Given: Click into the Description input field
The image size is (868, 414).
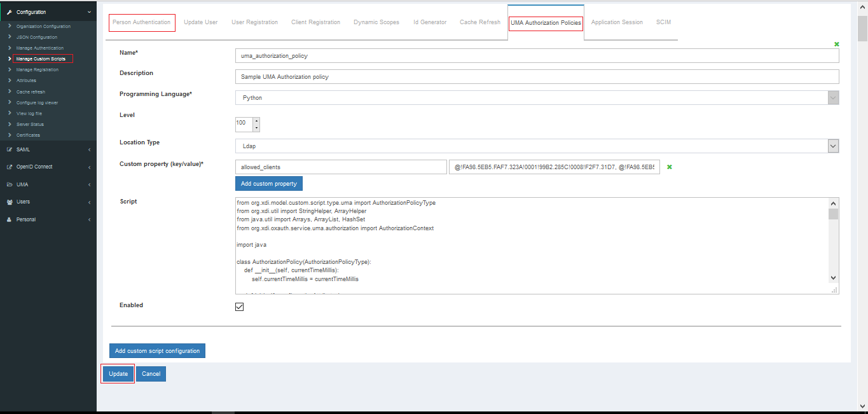Looking at the screenshot, I should (537, 77).
